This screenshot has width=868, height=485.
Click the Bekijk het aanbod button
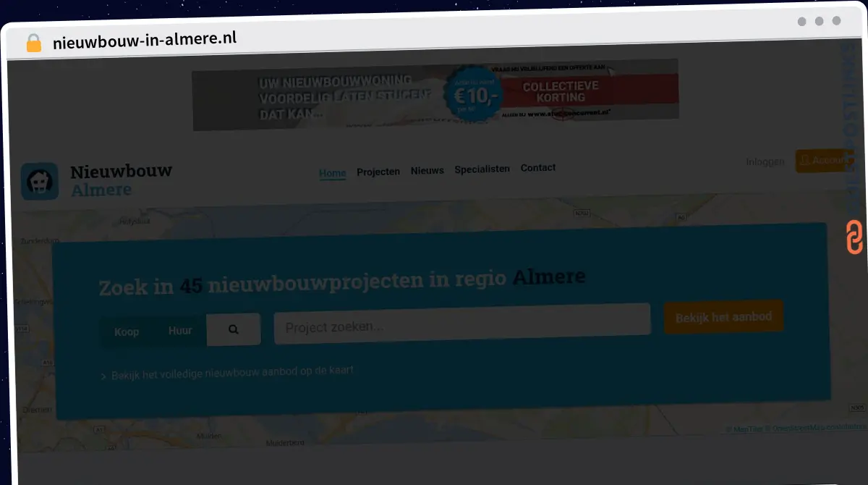click(723, 317)
